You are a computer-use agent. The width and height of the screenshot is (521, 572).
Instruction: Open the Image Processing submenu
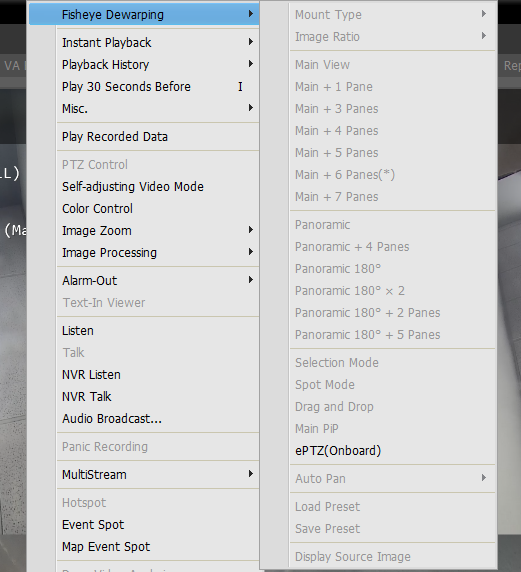(158, 252)
